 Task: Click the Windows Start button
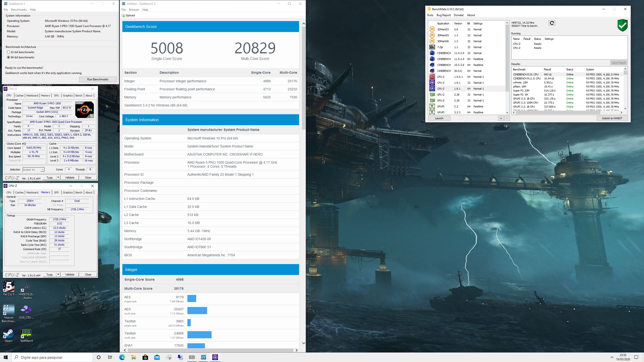click(x=6, y=357)
